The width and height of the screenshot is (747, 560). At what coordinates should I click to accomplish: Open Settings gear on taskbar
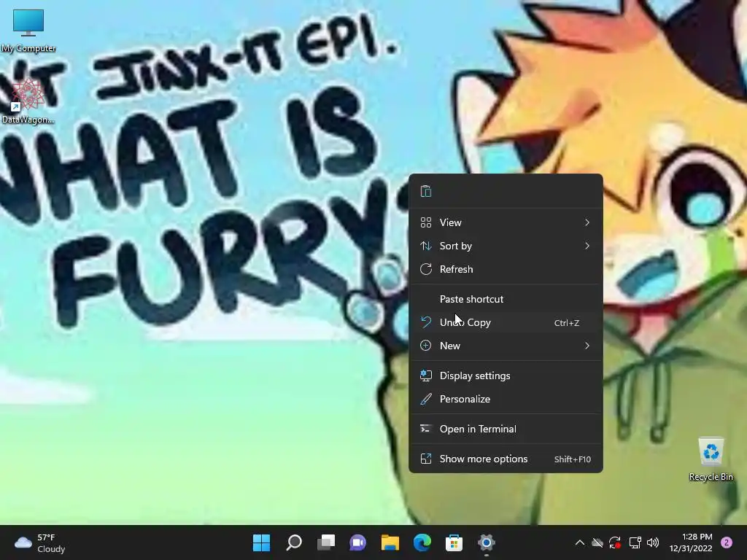click(487, 542)
